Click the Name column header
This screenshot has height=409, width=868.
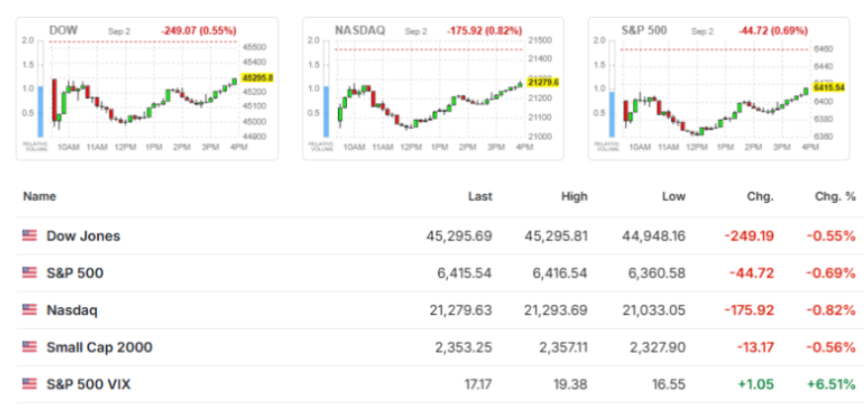click(x=40, y=196)
